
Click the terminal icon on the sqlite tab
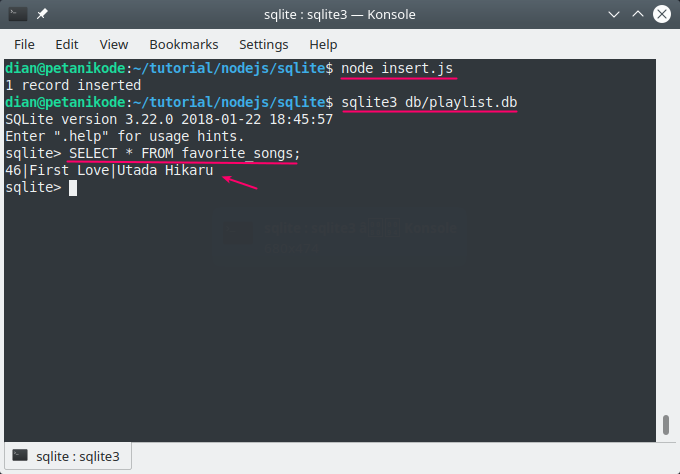(20, 455)
